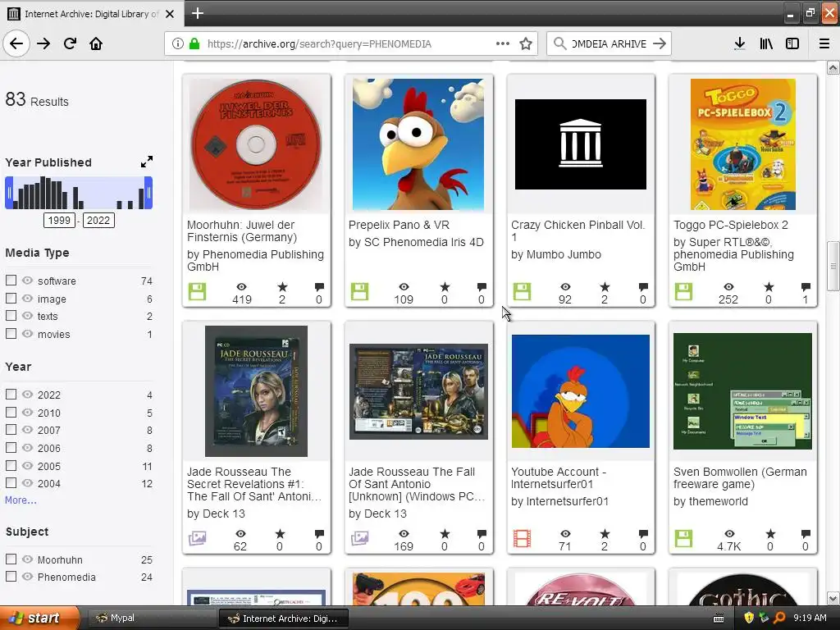Open the page actions three-dot menu

tap(503, 43)
